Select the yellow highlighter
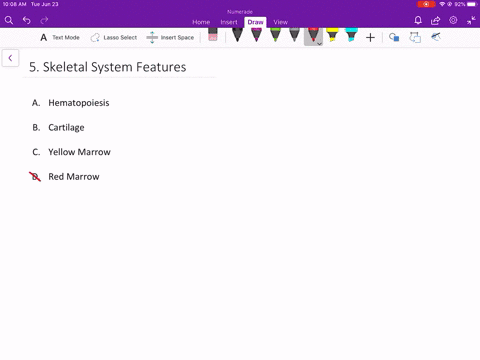This screenshot has width=480, height=360. click(x=332, y=35)
